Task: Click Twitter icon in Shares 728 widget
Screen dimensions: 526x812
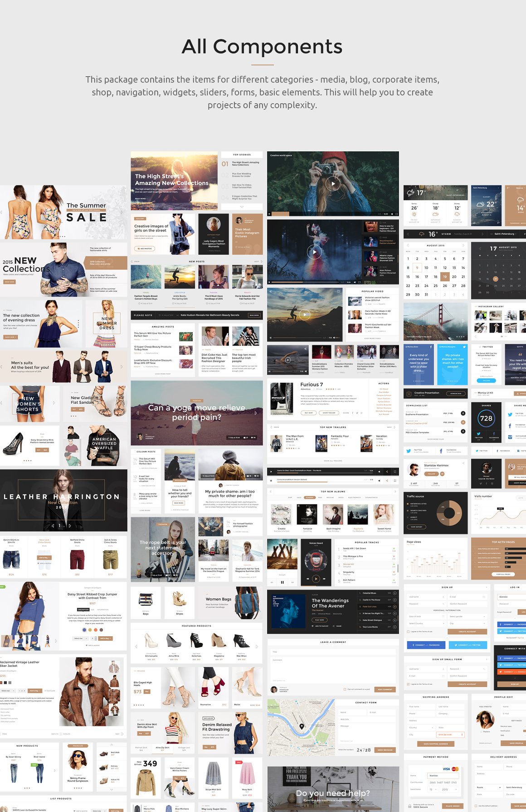Action: pyautogui.click(x=479, y=435)
